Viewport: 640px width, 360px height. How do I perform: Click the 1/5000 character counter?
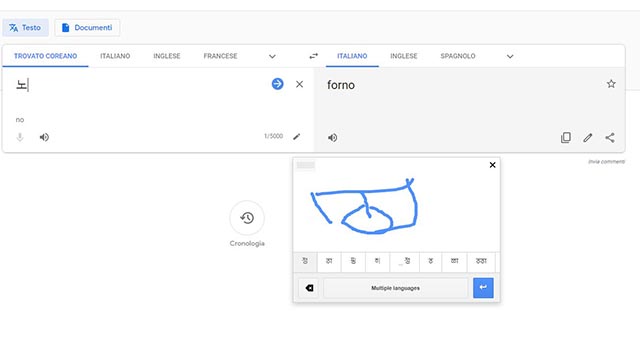273,136
